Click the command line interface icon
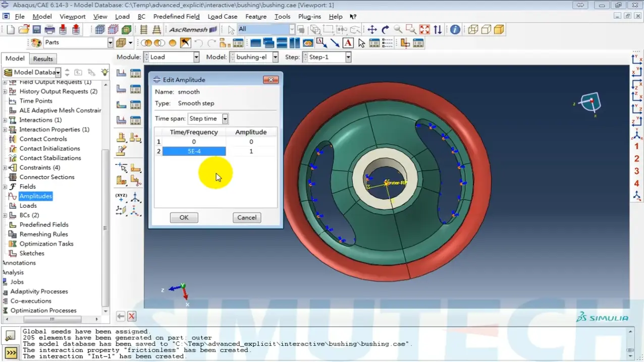 point(10,352)
